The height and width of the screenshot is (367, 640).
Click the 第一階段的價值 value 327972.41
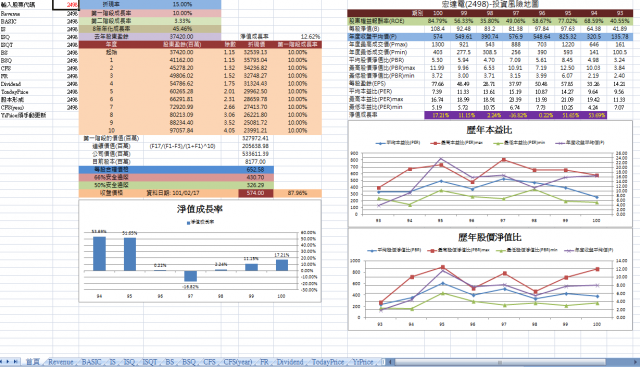256,138
